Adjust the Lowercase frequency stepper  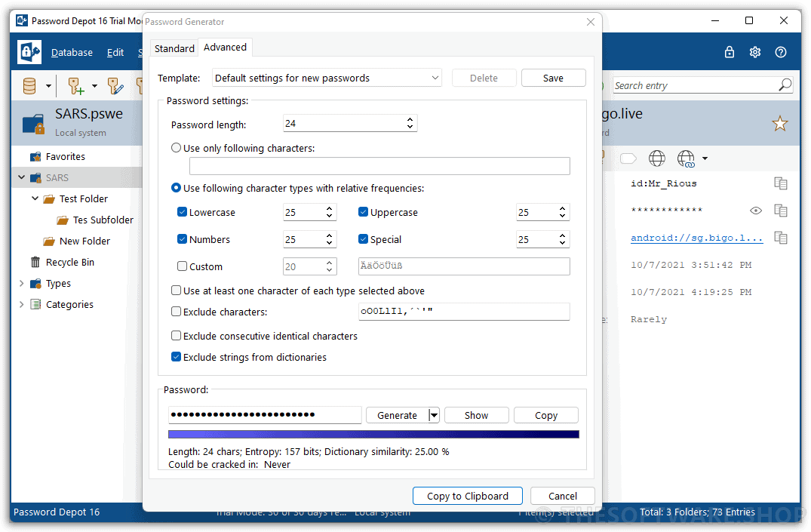(x=329, y=212)
